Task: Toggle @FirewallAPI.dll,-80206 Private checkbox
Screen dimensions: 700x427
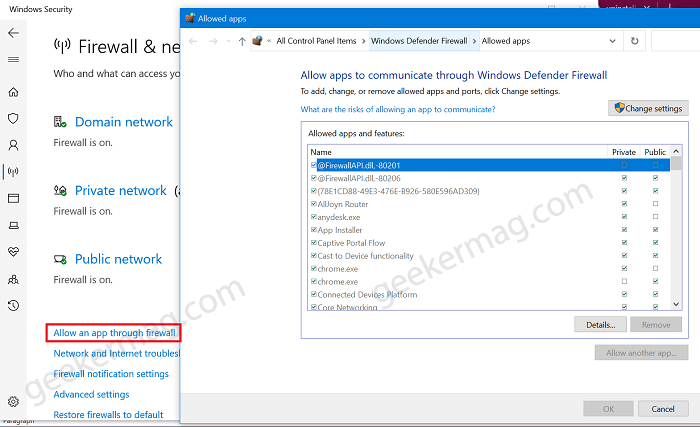Action: click(x=625, y=178)
